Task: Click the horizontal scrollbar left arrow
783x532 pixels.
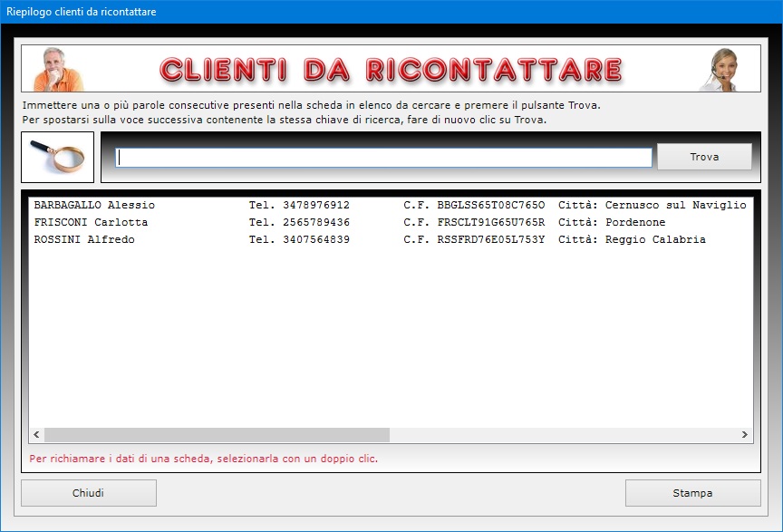Action: (x=36, y=435)
